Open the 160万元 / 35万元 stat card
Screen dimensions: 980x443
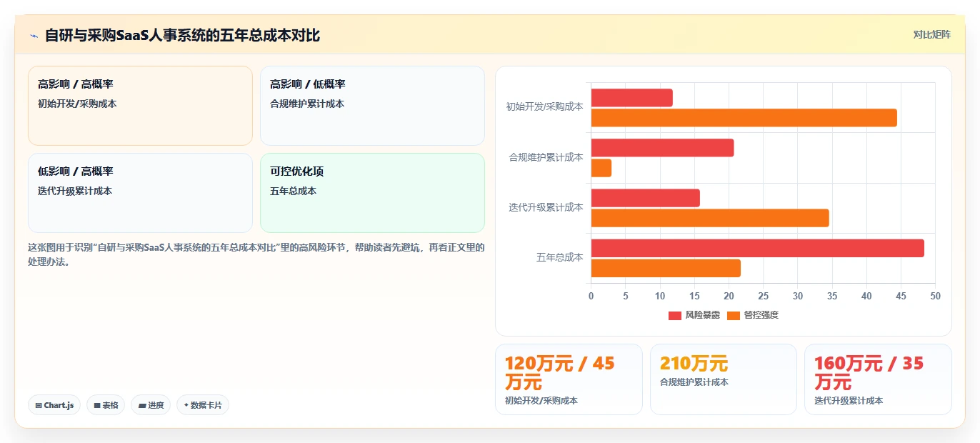click(878, 379)
